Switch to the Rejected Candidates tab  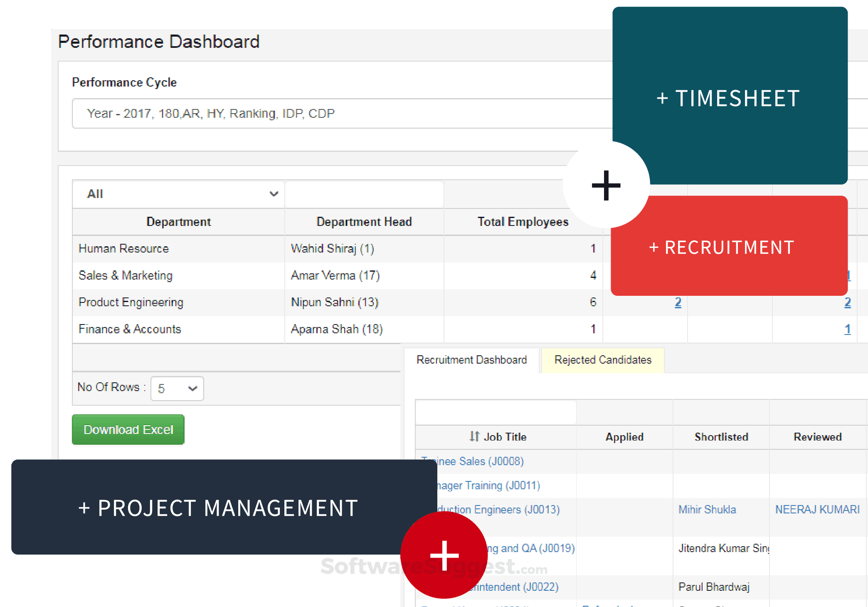(602, 359)
